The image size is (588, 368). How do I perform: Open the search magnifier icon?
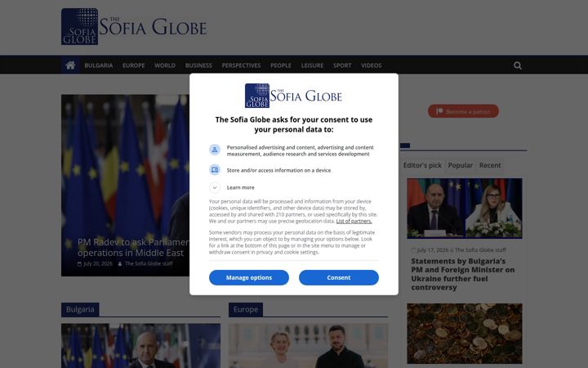tap(518, 65)
